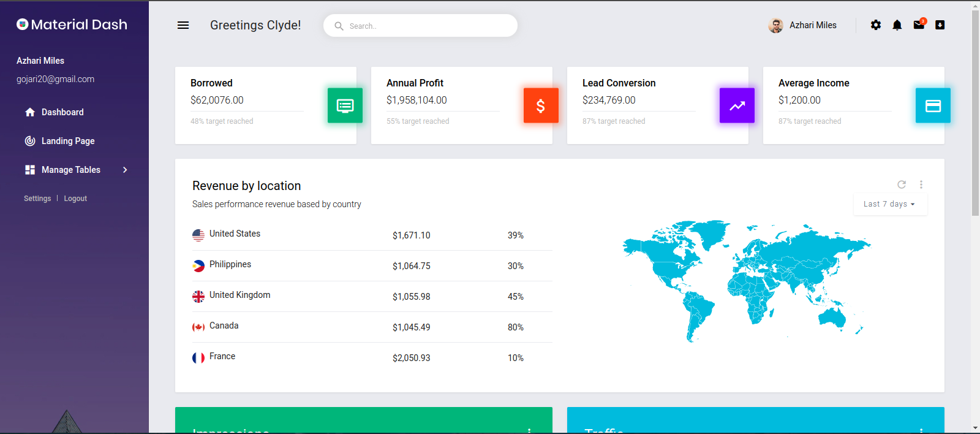980x434 pixels.
Task: Refresh the Revenue by location panel
Action: click(x=902, y=185)
